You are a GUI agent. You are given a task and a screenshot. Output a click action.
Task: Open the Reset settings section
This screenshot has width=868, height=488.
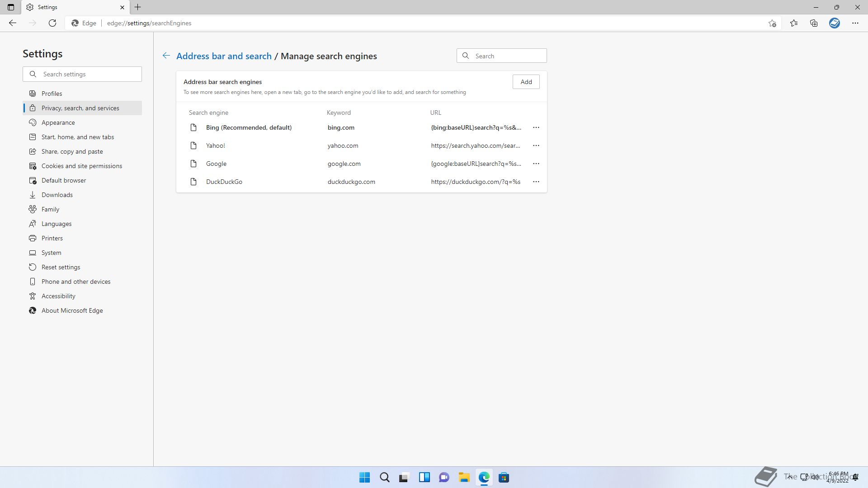pos(82,267)
